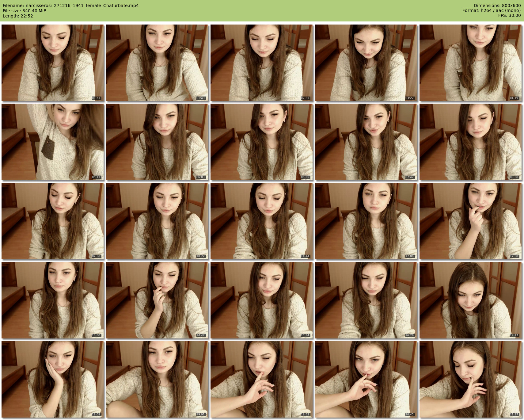Choose the frame stamped 17:17
This screenshot has height=420, width=524.
(471, 300)
